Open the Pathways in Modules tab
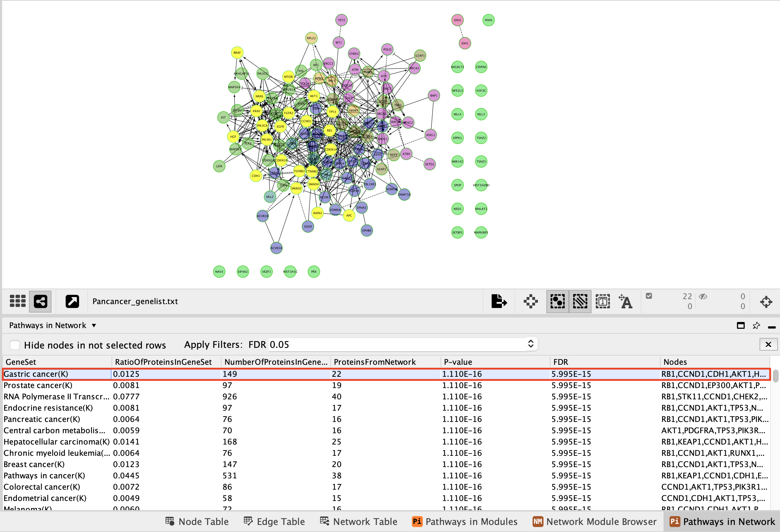780x532 pixels. tap(464, 521)
